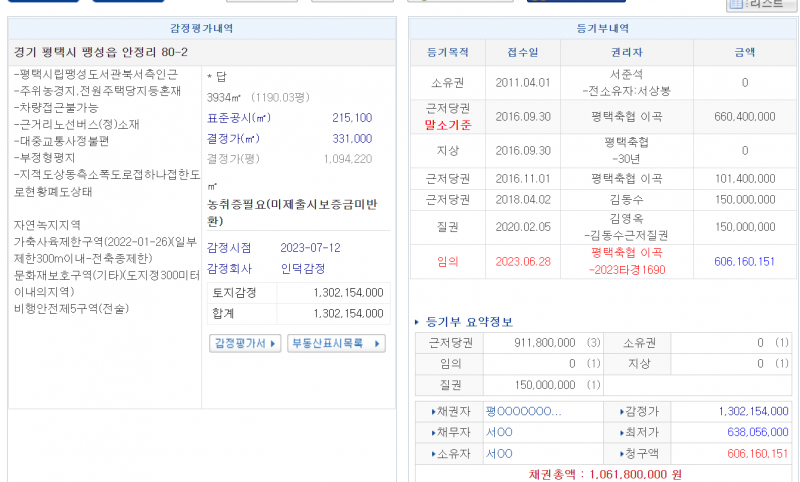800x482 pixels.
Task: Click the 감정가 value 1,302,154,000
Action: click(752, 411)
